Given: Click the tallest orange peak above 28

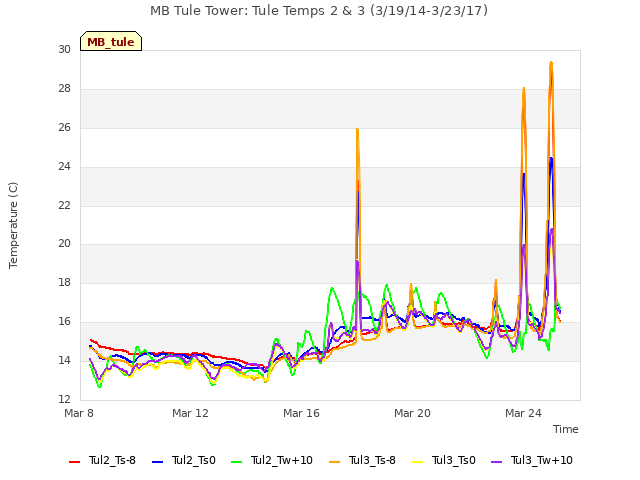Looking at the screenshot, I should [551, 62].
